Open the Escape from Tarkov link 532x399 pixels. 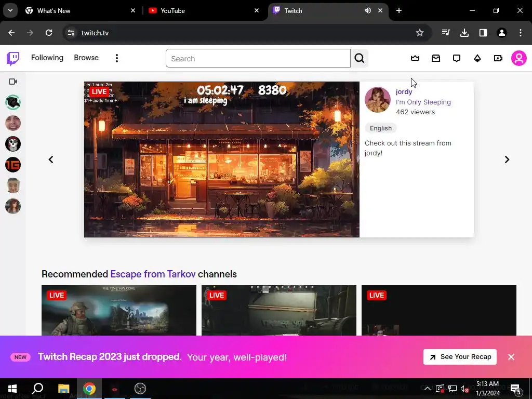pyautogui.click(x=153, y=274)
